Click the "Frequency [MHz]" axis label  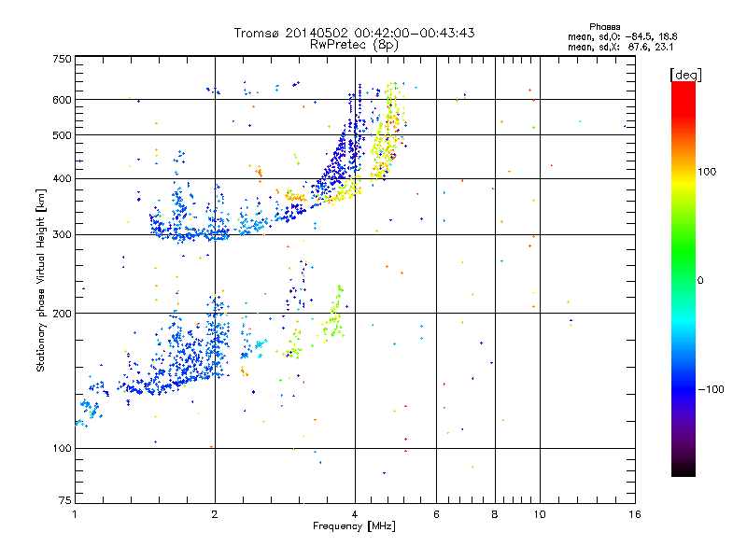pos(354,526)
